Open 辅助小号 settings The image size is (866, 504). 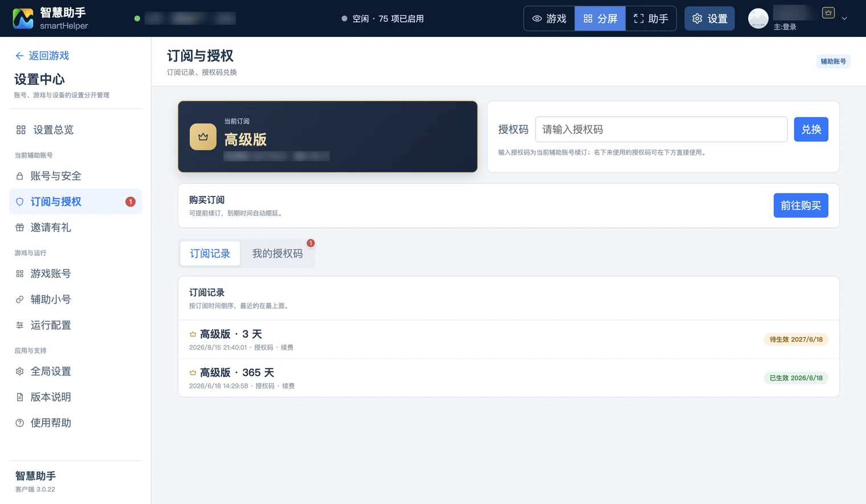coord(75,300)
